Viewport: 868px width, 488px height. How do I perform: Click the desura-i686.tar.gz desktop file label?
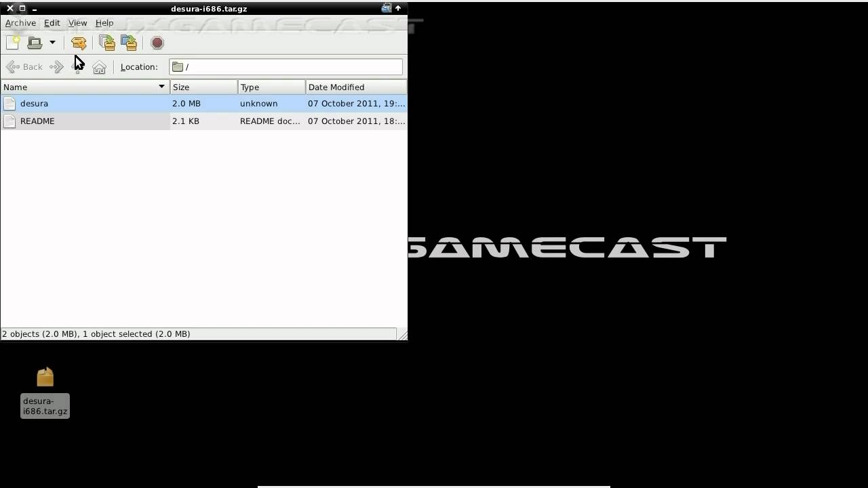click(45, 406)
